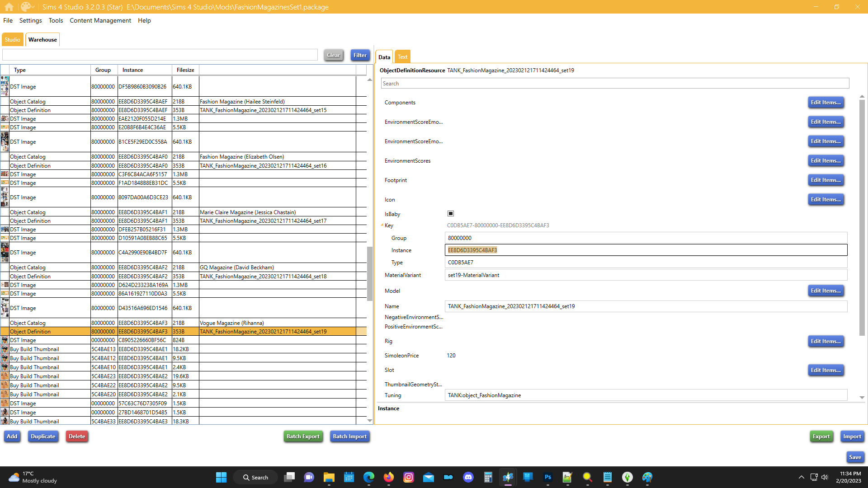Open the palette theme dropdown icon
The image size is (868, 488).
28,7
